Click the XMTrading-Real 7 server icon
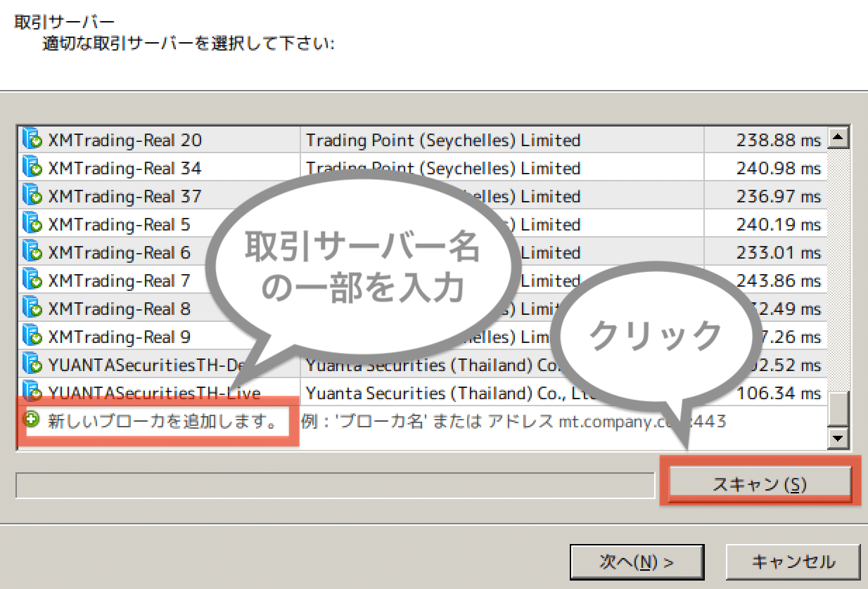This screenshot has width=868, height=589. tap(32, 280)
